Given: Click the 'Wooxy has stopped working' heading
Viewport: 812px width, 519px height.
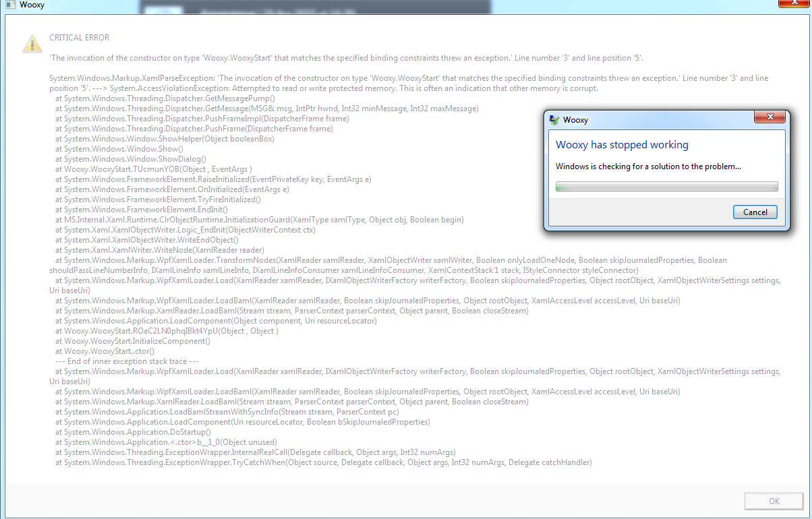Looking at the screenshot, I should 622,145.
